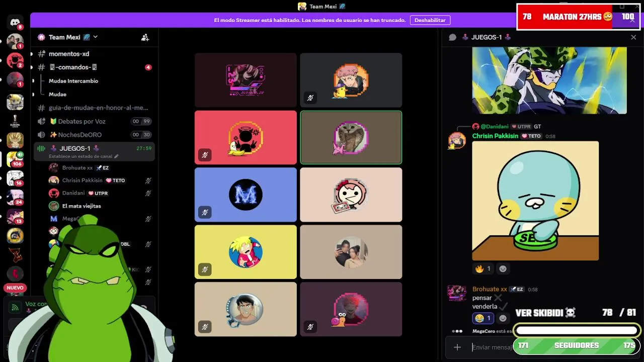The width and height of the screenshot is (644, 362).
Task: Open the server icon with badge 16
Action: [x=15, y=178]
